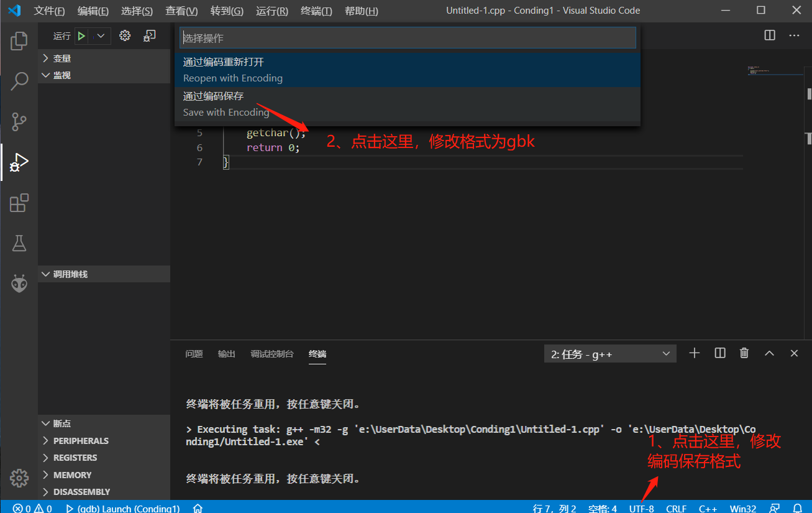Open editor More Actions ellipsis
This screenshot has width=812, height=513.
coord(794,35)
